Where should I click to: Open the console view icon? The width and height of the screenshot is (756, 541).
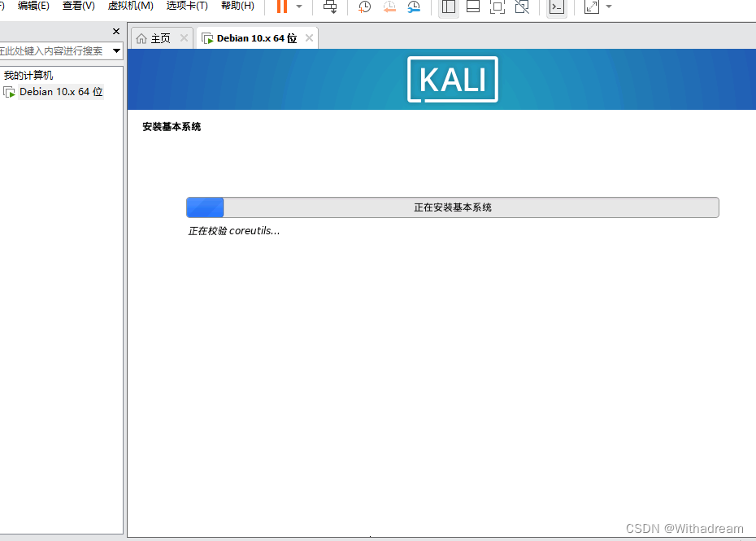pyautogui.click(x=557, y=7)
